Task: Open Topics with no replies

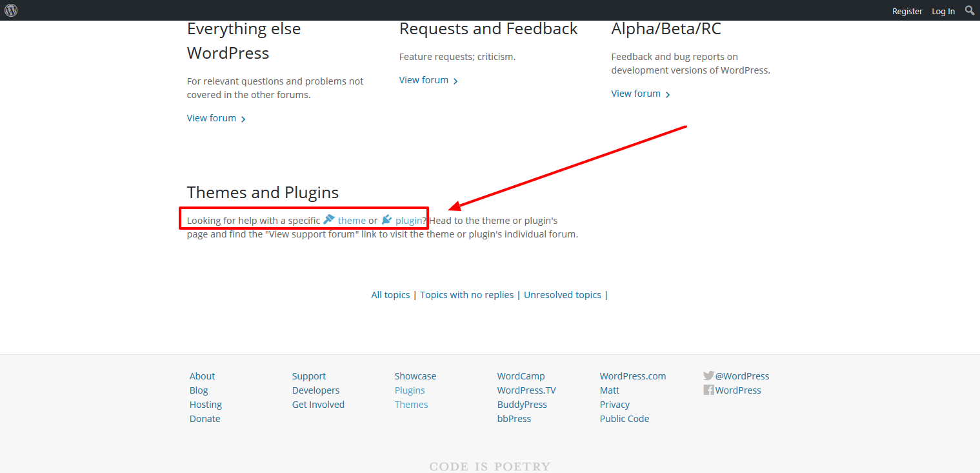Action: coord(467,295)
